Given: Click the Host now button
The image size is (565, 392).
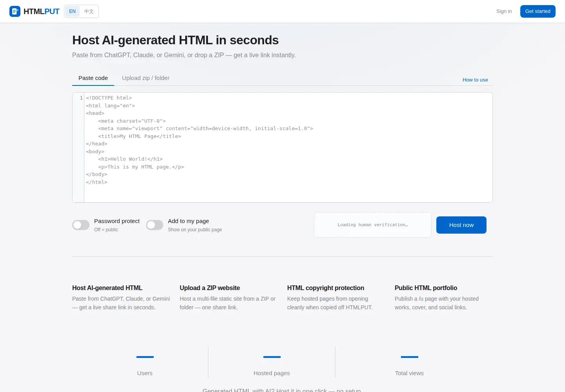Looking at the screenshot, I should (x=461, y=225).
